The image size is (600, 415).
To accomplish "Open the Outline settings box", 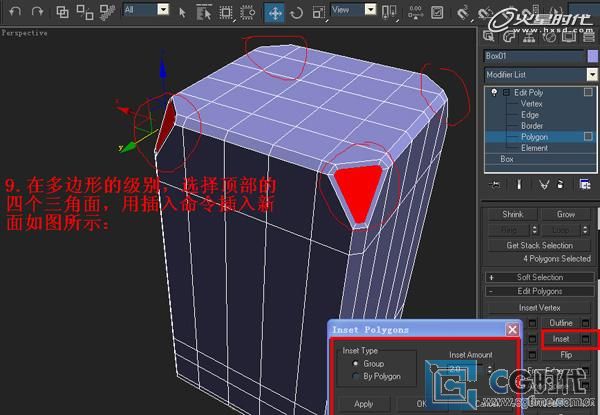I will click(x=586, y=324).
